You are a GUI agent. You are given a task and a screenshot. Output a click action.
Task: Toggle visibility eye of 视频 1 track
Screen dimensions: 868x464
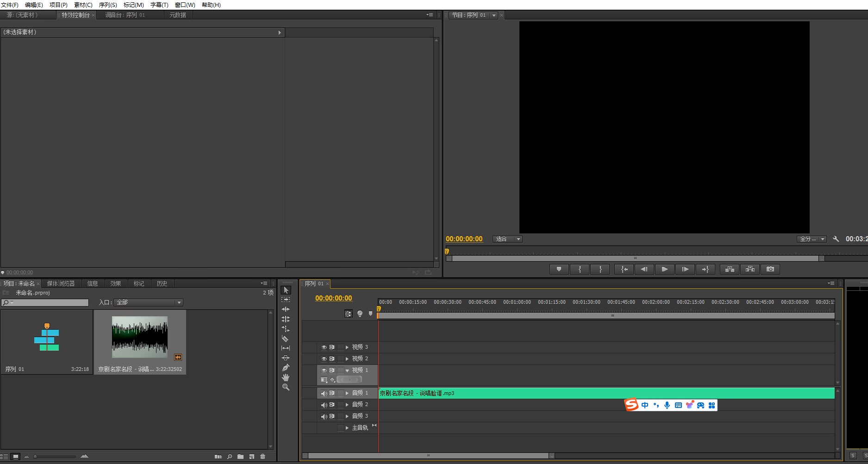tap(324, 370)
